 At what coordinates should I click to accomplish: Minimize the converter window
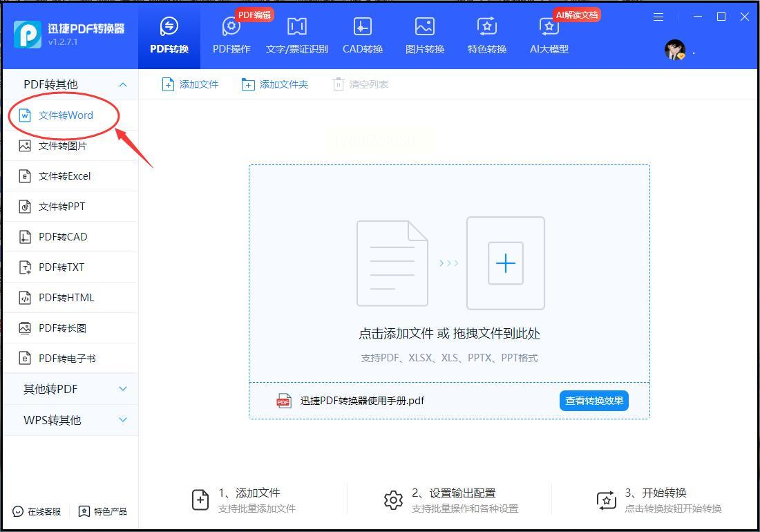pos(698,17)
